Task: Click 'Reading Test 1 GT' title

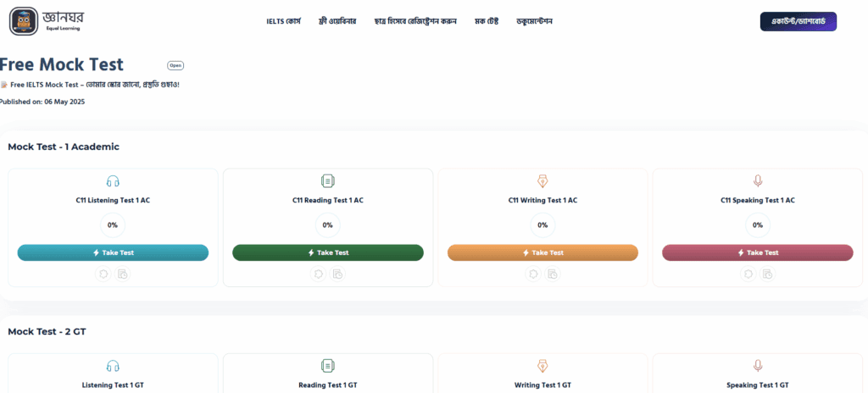Action: [328, 385]
